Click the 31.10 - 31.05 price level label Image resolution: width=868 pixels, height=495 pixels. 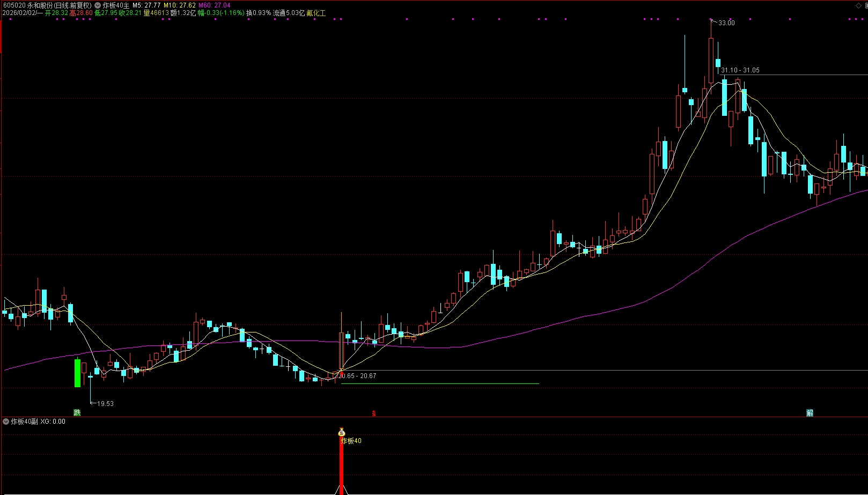click(x=740, y=70)
